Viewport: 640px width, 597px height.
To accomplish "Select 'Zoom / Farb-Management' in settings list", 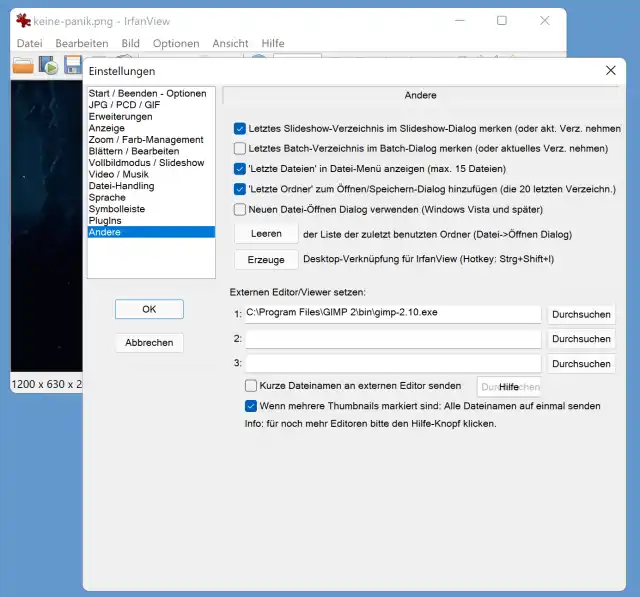I will tap(146, 140).
